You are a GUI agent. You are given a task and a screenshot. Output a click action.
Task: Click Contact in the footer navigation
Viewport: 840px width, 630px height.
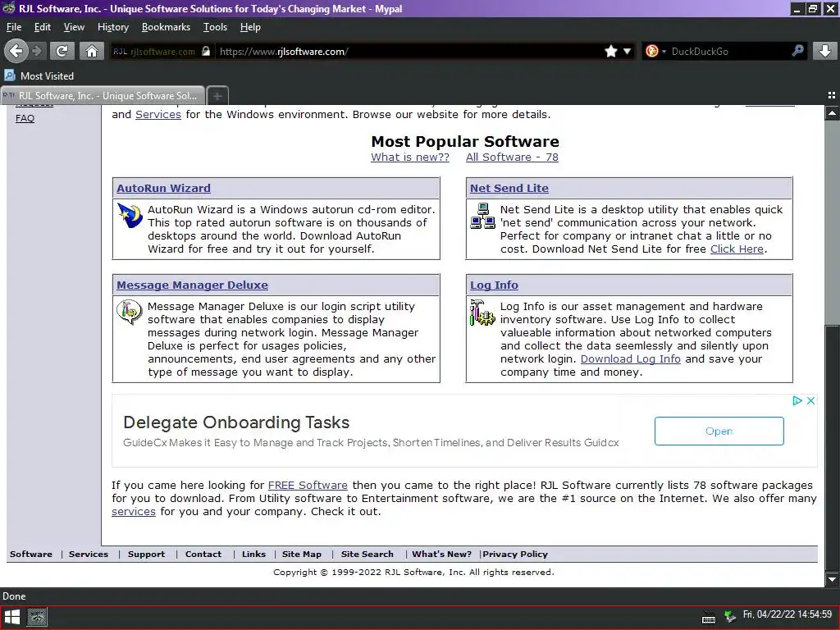pos(203,554)
